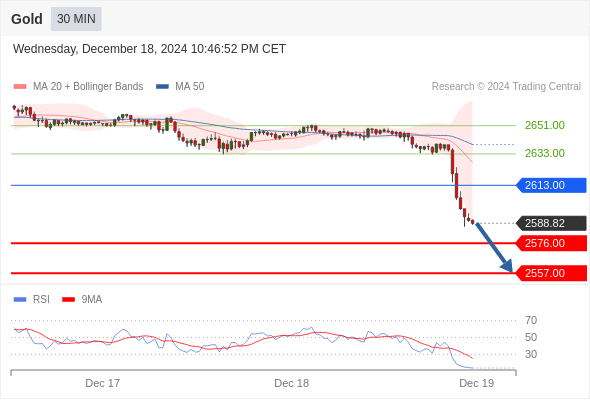Click the 2651.00 resistance level label
This screenshot has width=590, height=400.
(x=545, y=125)
